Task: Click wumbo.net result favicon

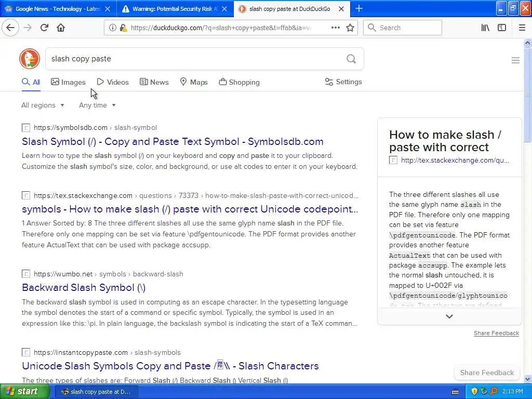Action: 26,274
